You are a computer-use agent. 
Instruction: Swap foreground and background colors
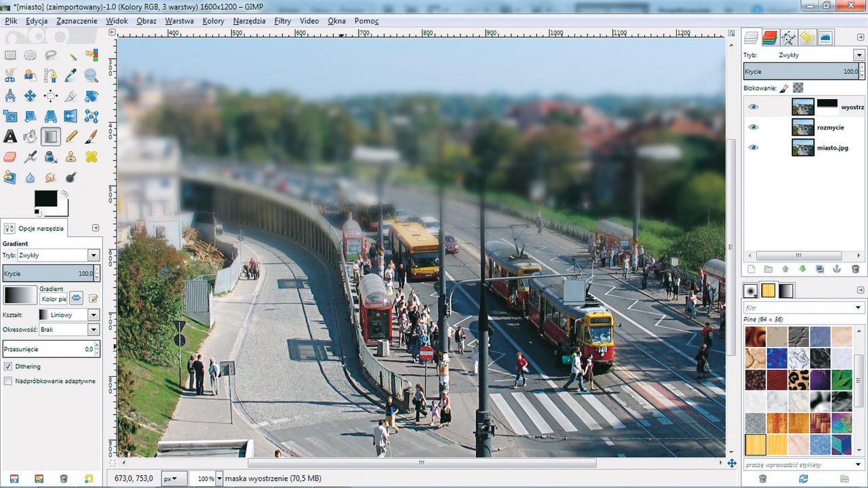64,194
